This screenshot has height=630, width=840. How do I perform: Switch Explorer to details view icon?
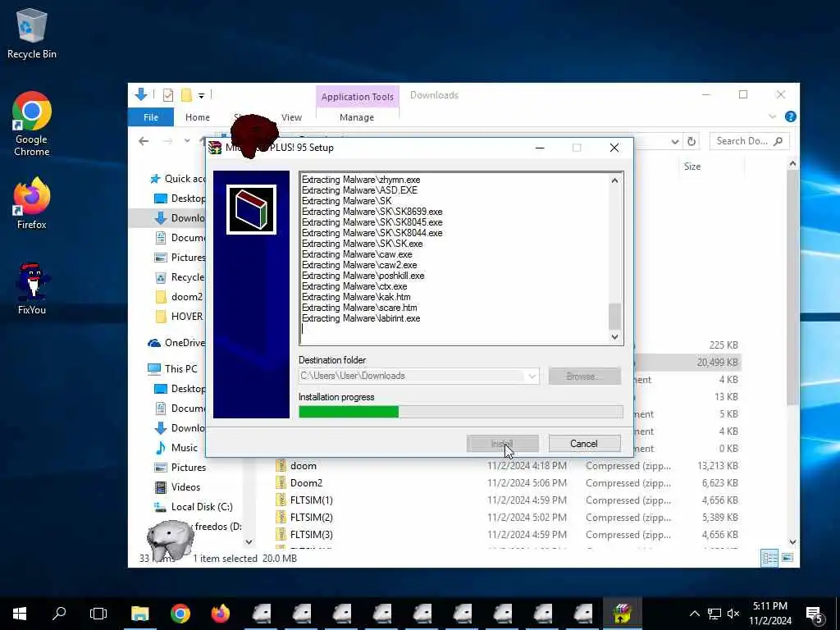coord(769,558)
